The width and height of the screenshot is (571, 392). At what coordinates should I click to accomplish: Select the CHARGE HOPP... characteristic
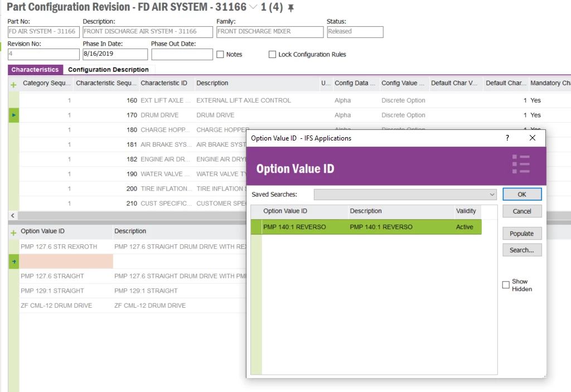(x=165, y=130)
